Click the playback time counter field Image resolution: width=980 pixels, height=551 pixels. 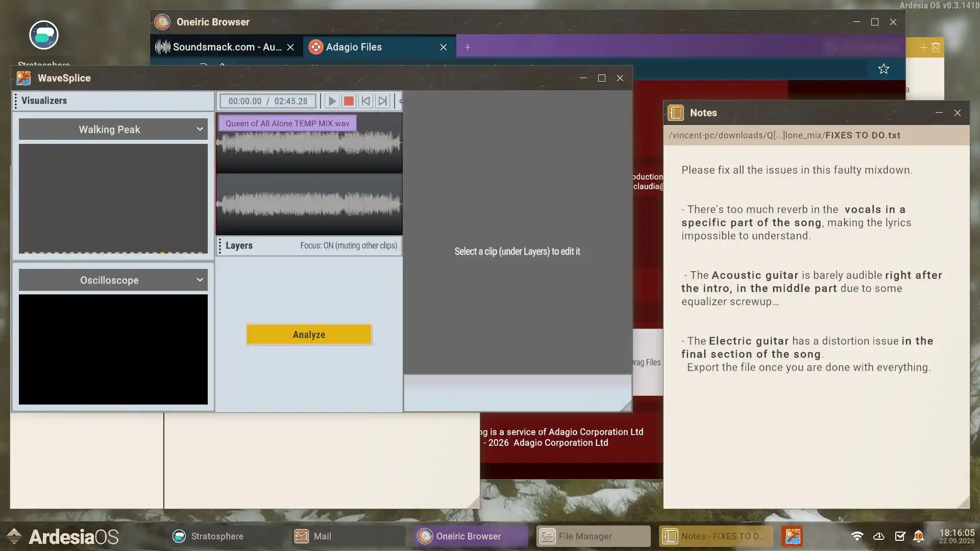(x=268, y=101)
